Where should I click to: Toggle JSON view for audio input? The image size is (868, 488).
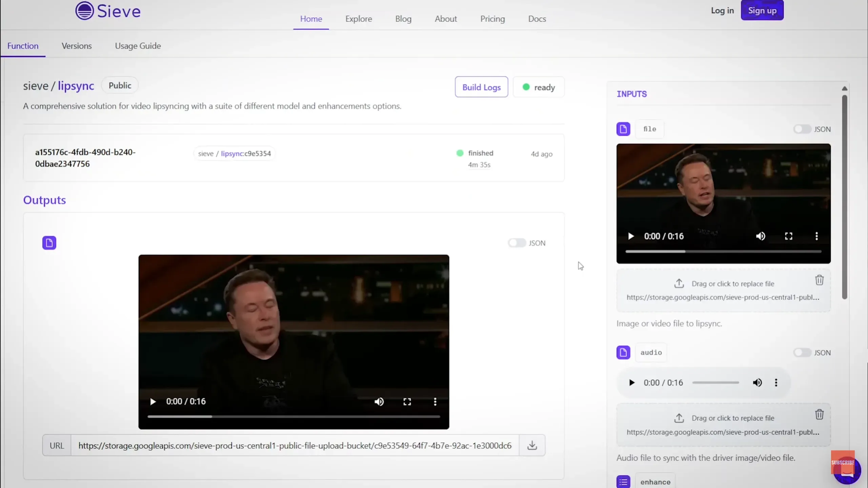tap(802, 353)
